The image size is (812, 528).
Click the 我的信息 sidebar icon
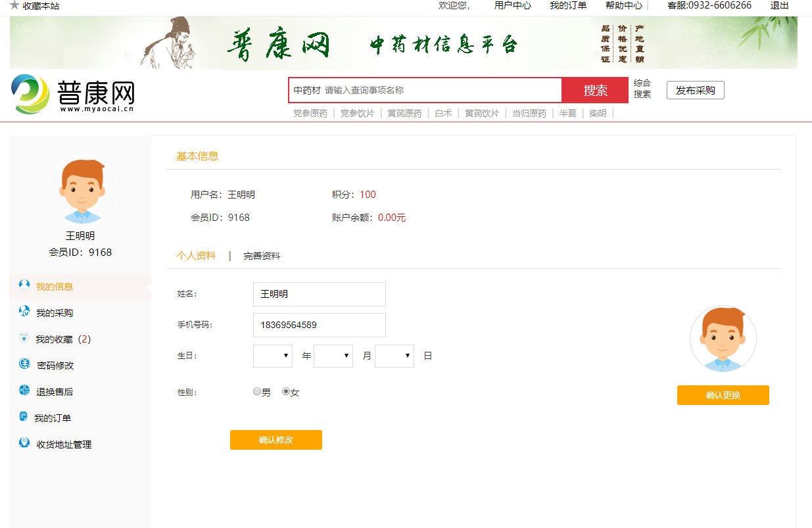click(x=24, y=285)
